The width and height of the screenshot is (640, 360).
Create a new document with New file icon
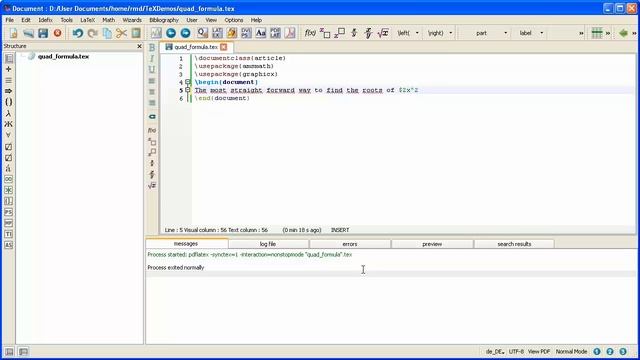[x=13, y=33]
